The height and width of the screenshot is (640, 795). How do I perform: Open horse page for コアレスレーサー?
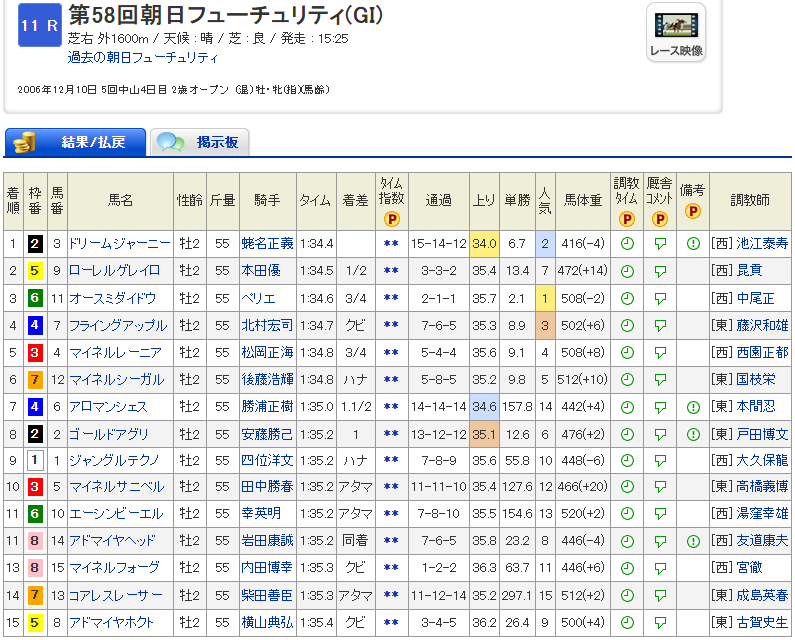116,595
